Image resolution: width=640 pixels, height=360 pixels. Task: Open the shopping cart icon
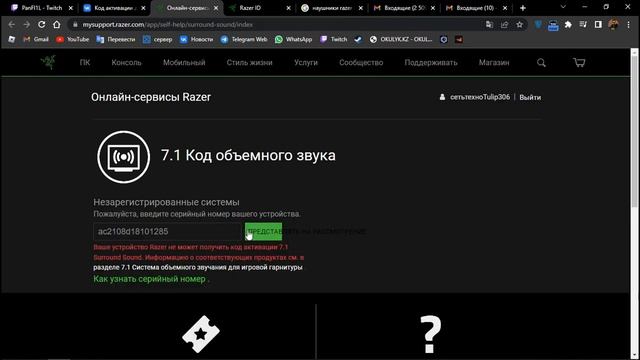579,62
